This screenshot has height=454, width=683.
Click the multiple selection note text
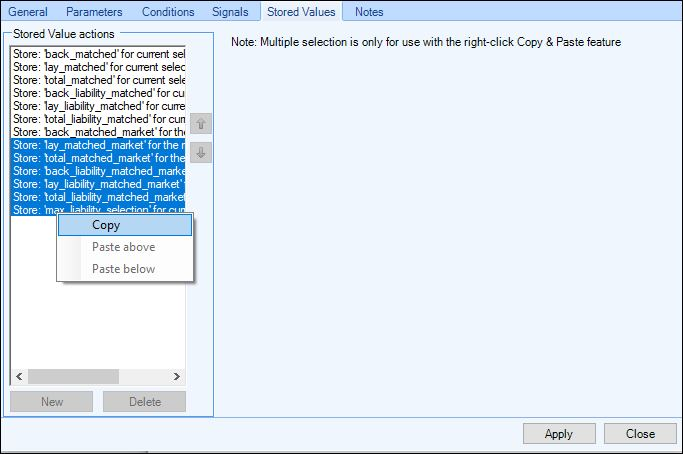coord(426,42)
